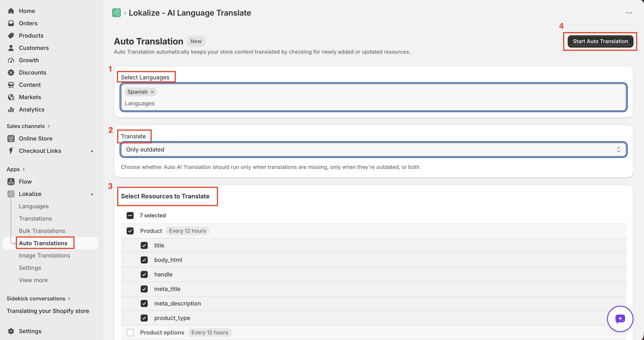Uncheck the handle checkbox
Image resolution: width=644 pixels, height=340 pixels.
[144, 274]
